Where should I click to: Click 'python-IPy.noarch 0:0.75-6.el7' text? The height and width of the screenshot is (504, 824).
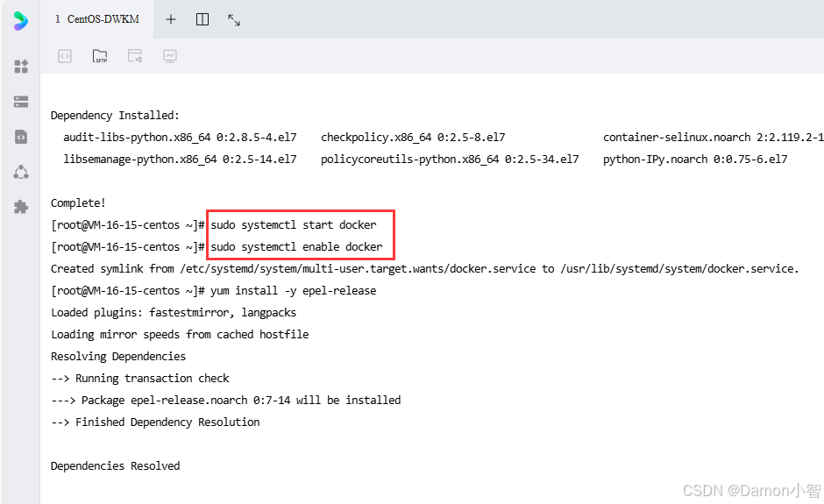pos(695,160)
